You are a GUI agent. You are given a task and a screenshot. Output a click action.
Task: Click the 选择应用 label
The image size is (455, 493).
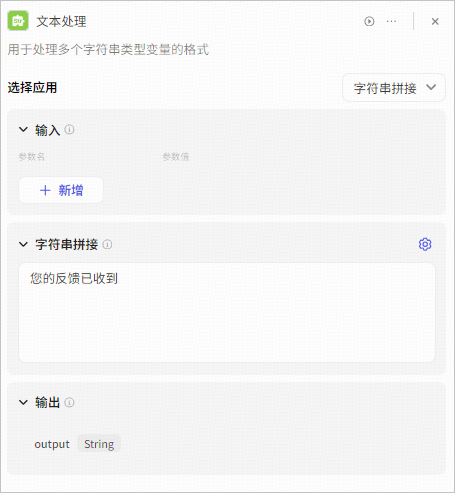point(32,88)
